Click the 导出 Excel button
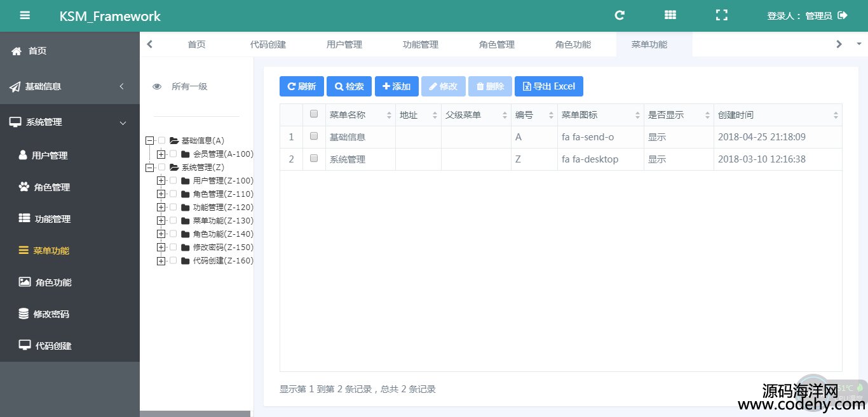 [549, 86]
